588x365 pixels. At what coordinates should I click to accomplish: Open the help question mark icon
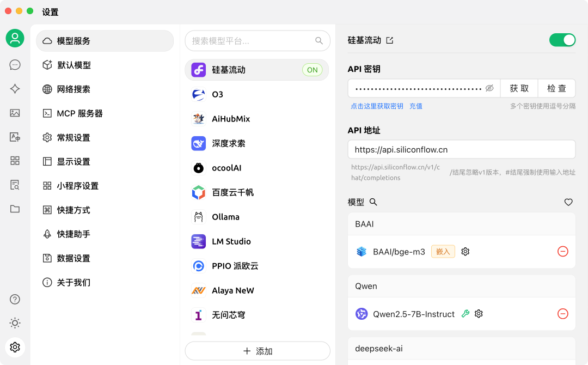(15, 299)
